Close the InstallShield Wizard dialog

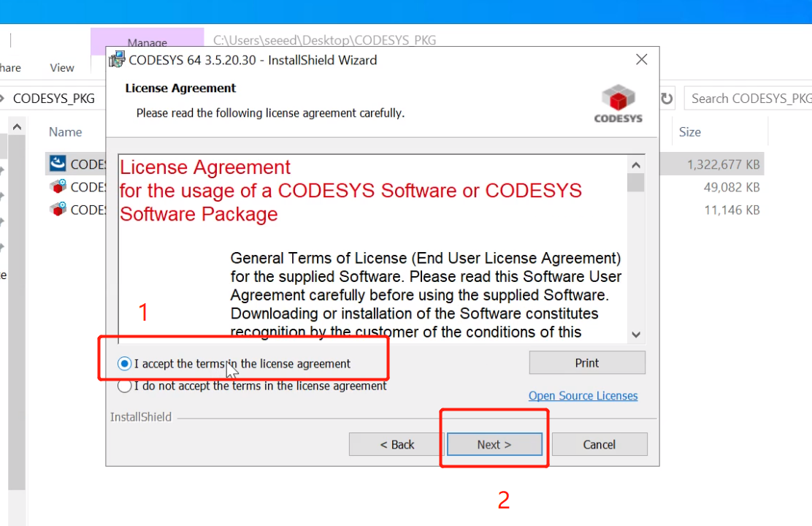(x=642, y=60)
